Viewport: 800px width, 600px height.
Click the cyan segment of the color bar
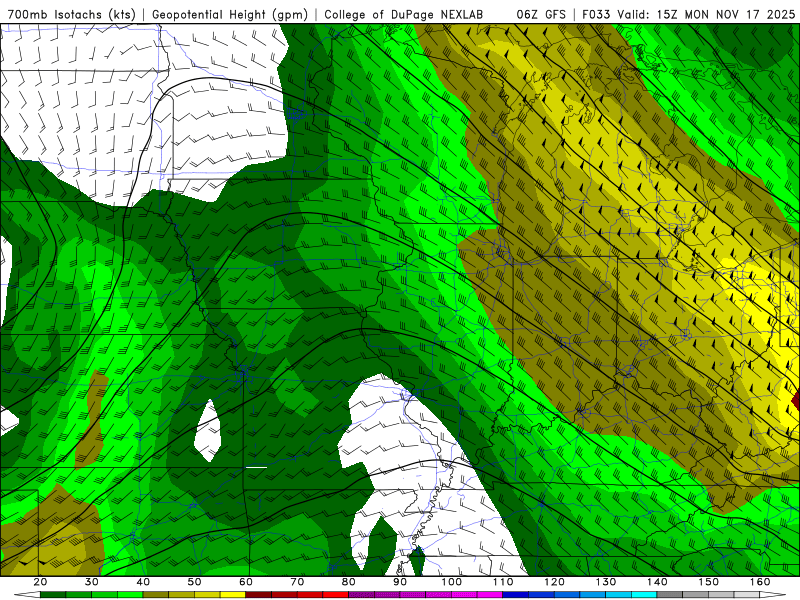click(644, 595)
